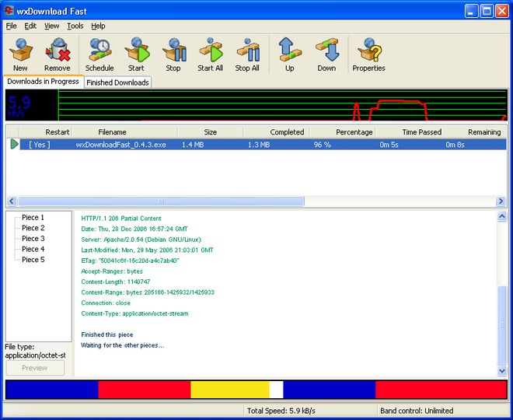This screenshot has width=513, height=420.
Task: Select Piece 5 in tree
Action: (33, 259)
